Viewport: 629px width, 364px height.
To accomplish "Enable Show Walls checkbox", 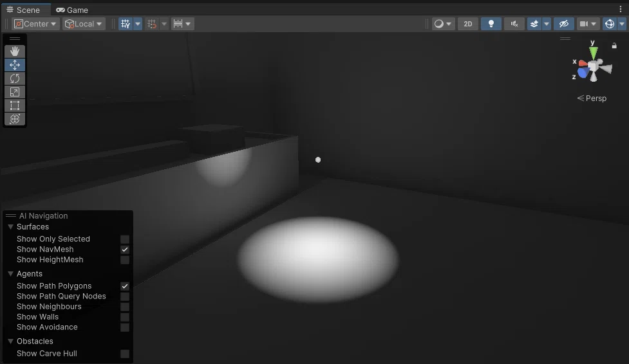I will (x=125, y=317).
